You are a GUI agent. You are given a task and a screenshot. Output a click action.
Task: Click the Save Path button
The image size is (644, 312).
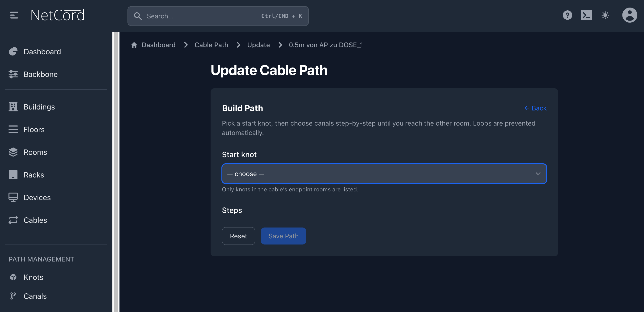tap(283, 236)
